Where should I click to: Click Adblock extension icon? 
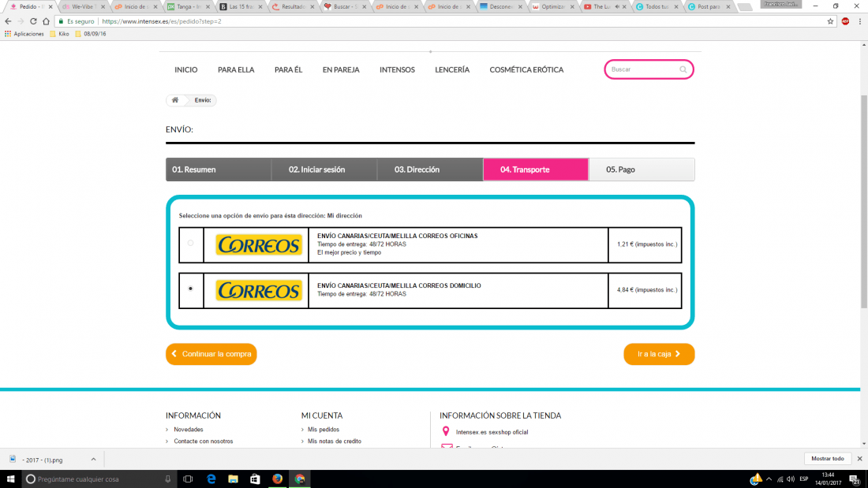click(x=845, y=21)
